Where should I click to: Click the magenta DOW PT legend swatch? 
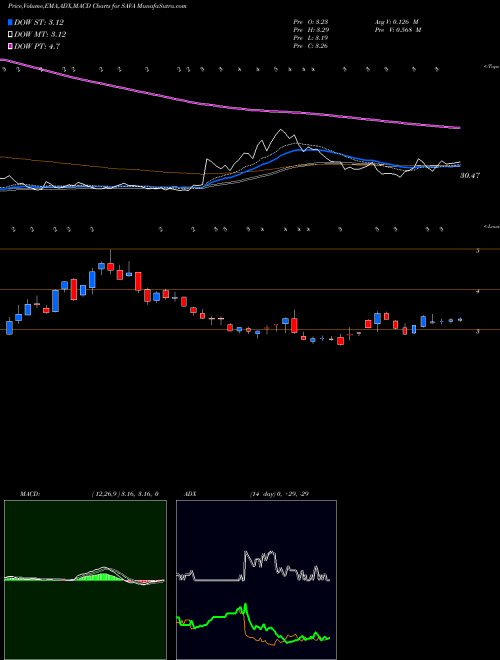(10, 46)
